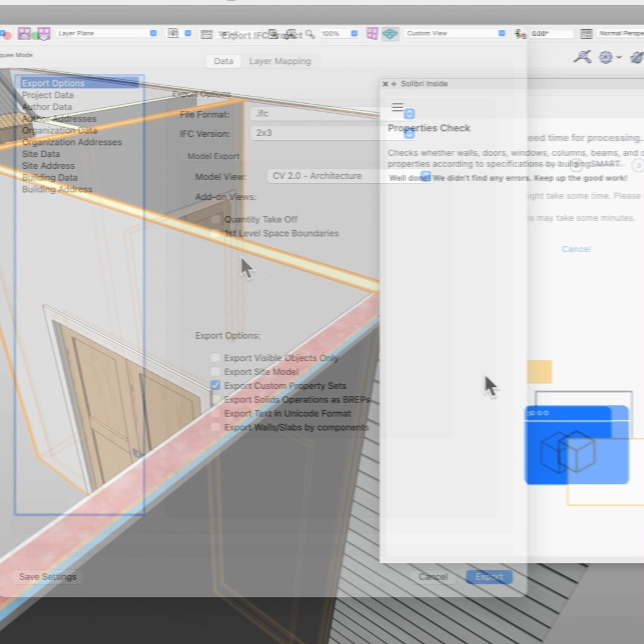Open the File Format .ifc dropdown
The width and height of the screenshot is (644, 644).
pyautogui.click(x=333, y=113)
